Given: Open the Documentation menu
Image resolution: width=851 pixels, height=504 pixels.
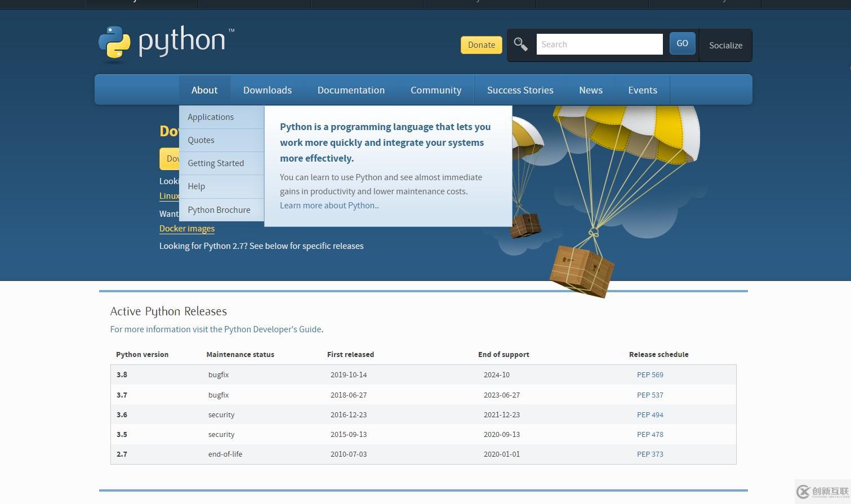Looking at the screenshot, I should [x=351, y=90].
